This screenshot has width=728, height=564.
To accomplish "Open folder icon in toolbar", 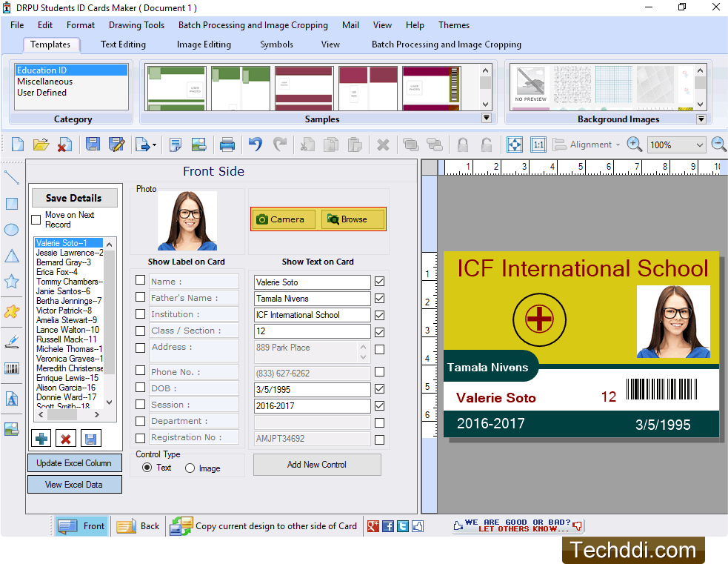I will pyautogui.click(x=41, y=145).
